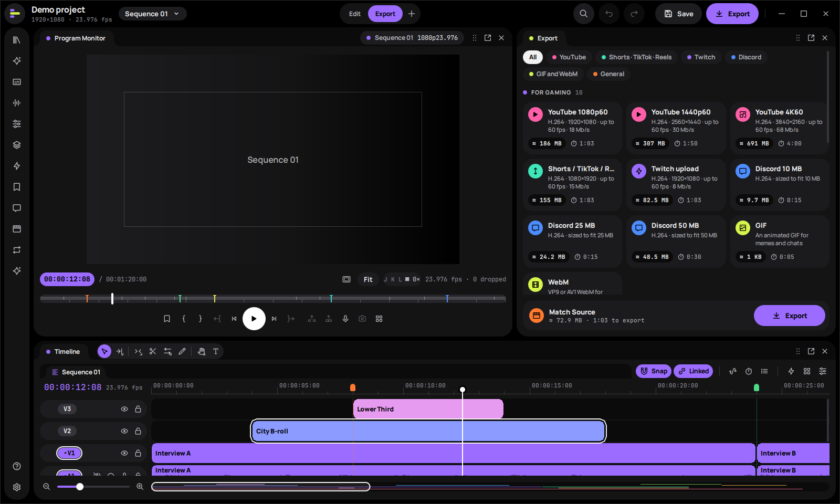Step forward one frame
Viewport: 840px width, 504px height.
[274, 319]
